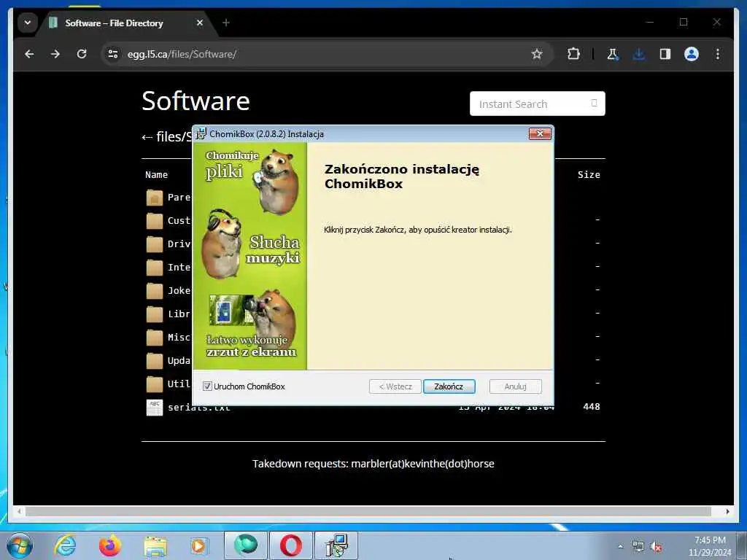Reload the File Directory page
Viewport: 747px width, 560px height.
click(x=82, y=54)
